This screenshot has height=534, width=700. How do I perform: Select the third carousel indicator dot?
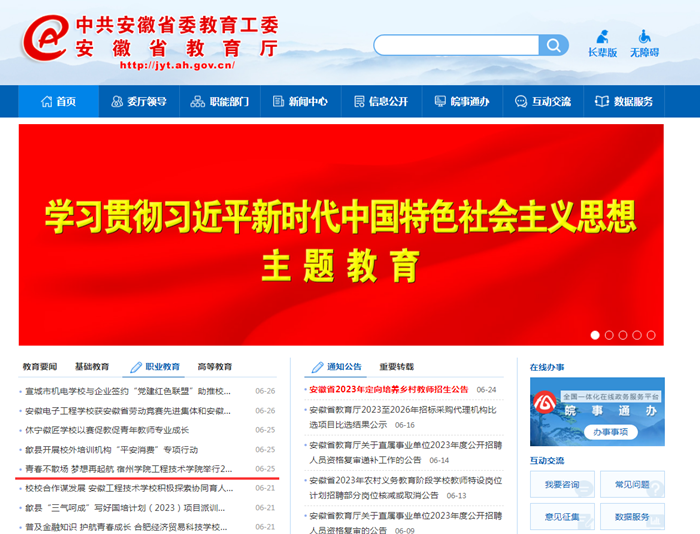(x=623, y=335)
